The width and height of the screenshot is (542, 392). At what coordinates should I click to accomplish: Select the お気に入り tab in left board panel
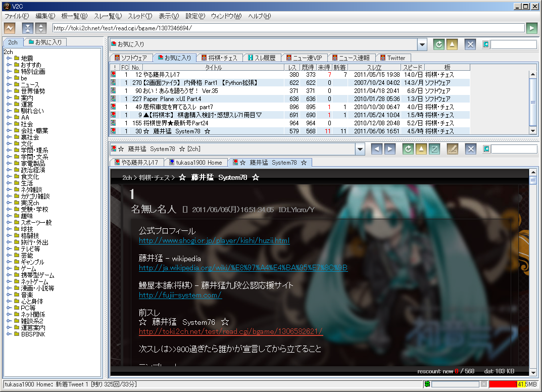pos(45,42)
